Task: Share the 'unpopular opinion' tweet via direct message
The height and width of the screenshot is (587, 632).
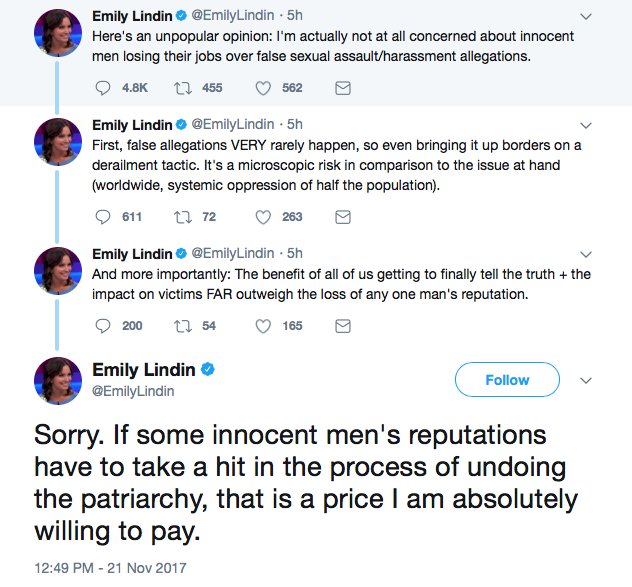Action: click(x=342, y=88)
